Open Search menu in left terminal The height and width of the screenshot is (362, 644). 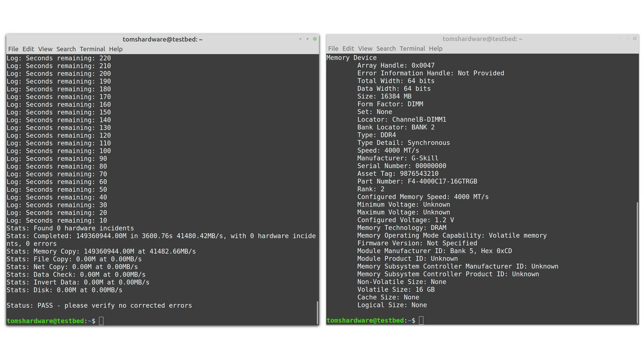[66, 49]
